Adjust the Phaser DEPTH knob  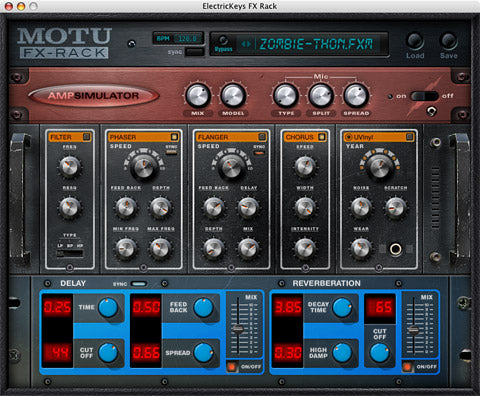[161, 207]
